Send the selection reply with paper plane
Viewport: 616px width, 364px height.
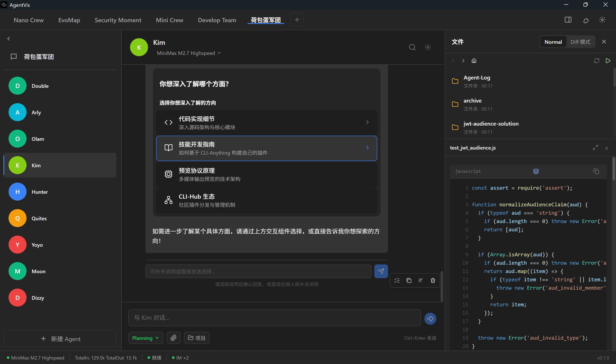point(381,271)
